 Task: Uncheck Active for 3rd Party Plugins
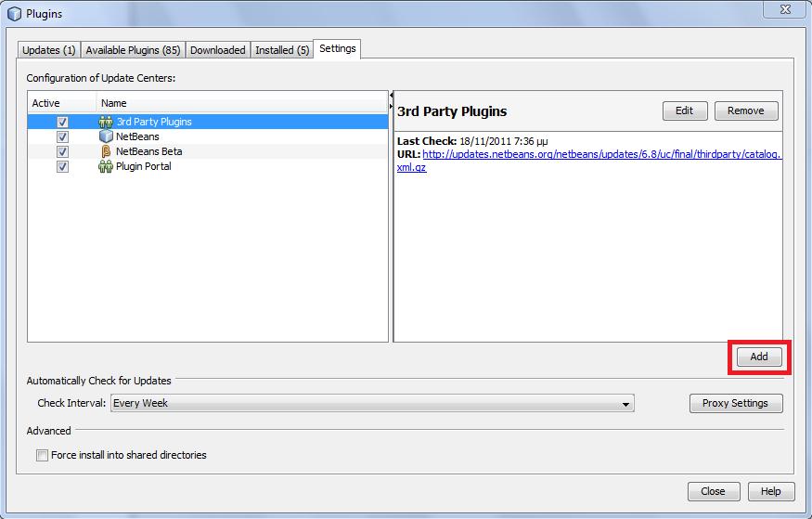(x=62, y=122)
